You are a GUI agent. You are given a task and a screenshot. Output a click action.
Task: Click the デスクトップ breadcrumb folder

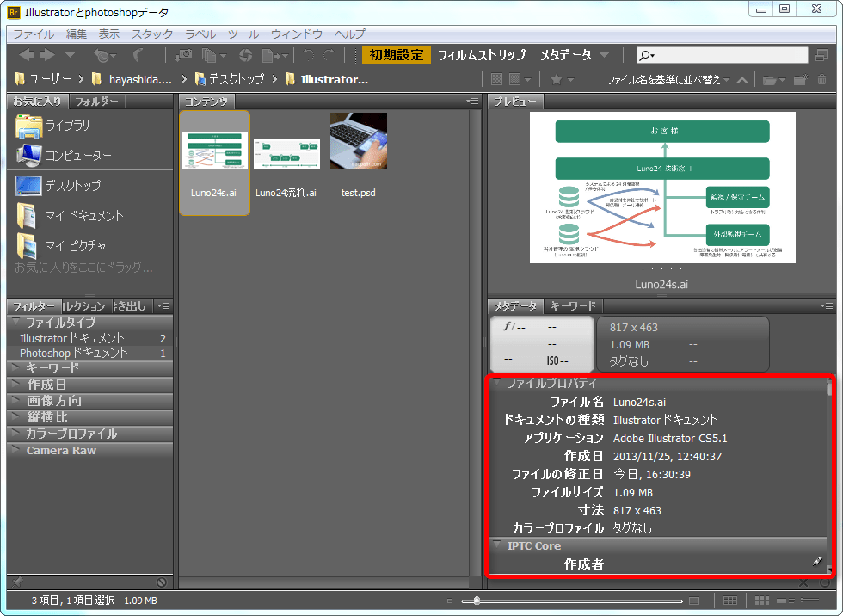click(230, 79)
